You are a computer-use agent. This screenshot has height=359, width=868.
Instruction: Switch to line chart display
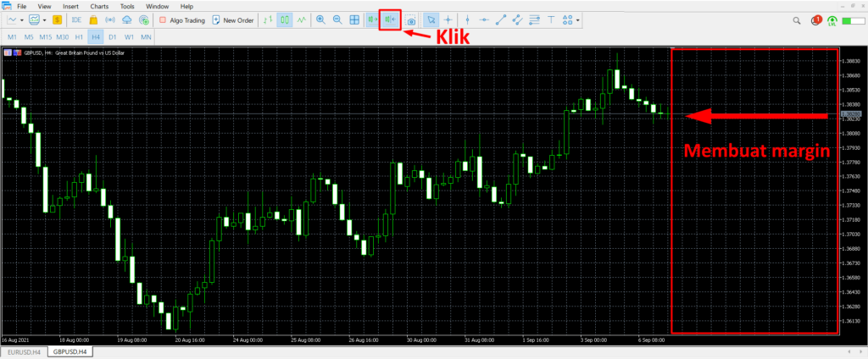301,20
